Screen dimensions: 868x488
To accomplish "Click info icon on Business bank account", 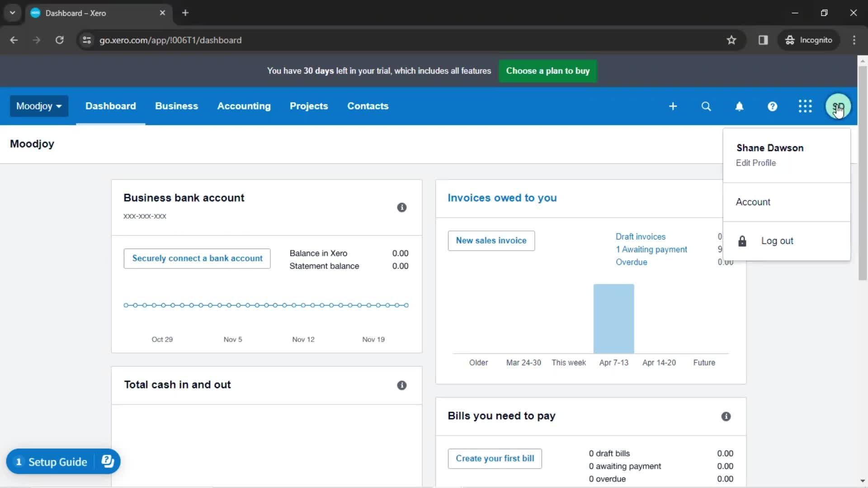I will [401, 207].
